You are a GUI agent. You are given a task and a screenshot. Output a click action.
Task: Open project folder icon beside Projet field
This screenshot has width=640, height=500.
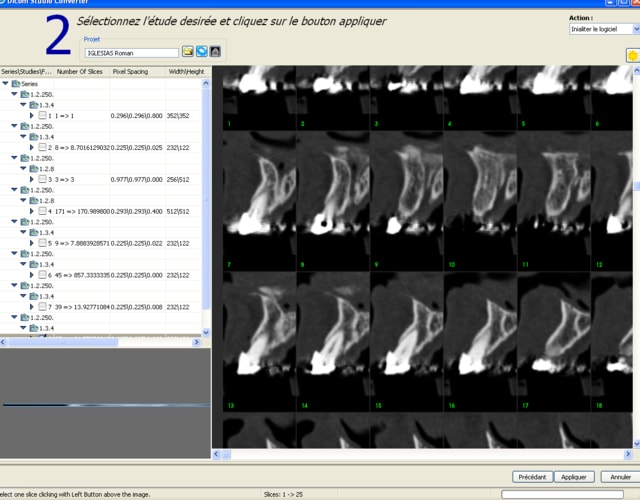188,51
